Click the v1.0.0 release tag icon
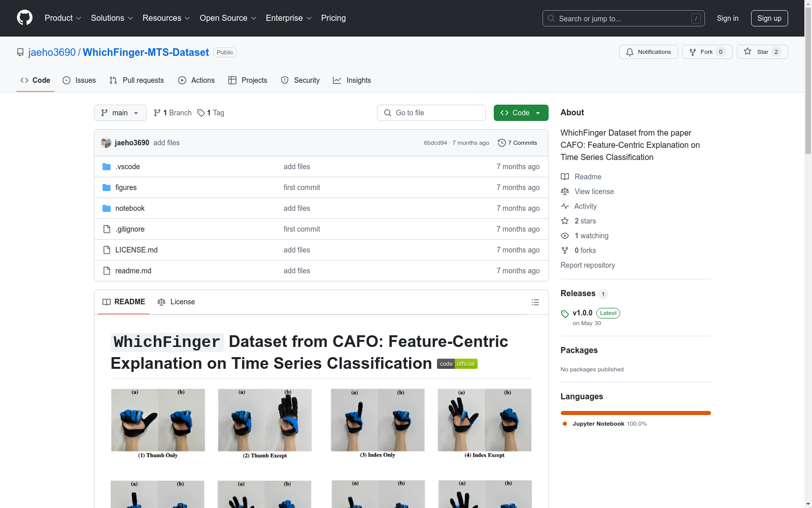The image size is (812, 508). coord(565,314)
